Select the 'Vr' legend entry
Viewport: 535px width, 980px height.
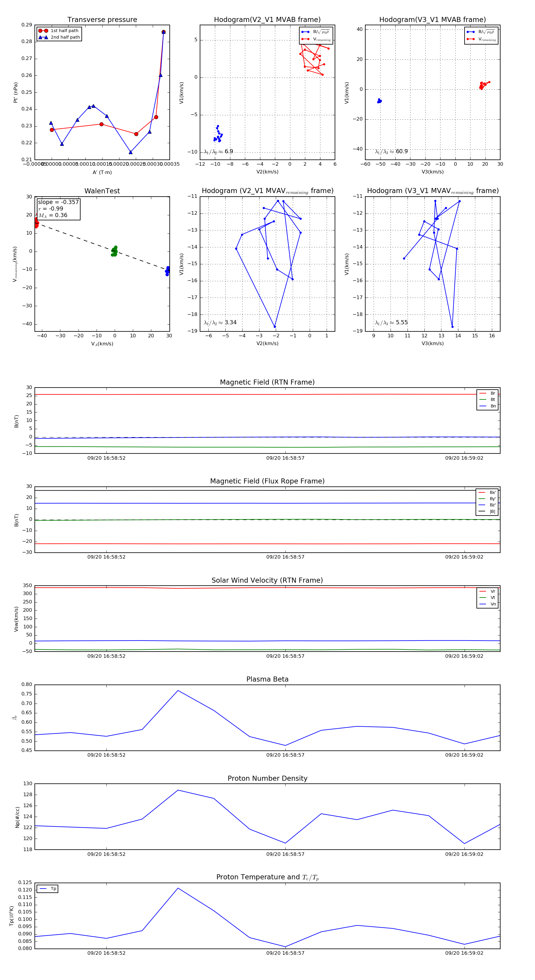point(487,592)
